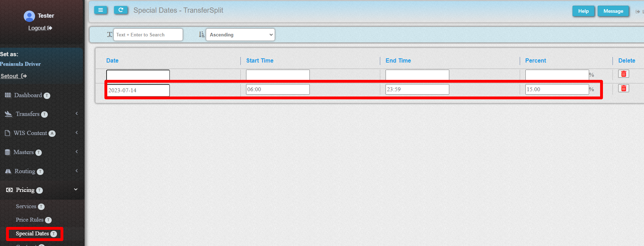Click the hamburger menu toggle button
Screen dimensions: 644x246
tap(101, 10)
